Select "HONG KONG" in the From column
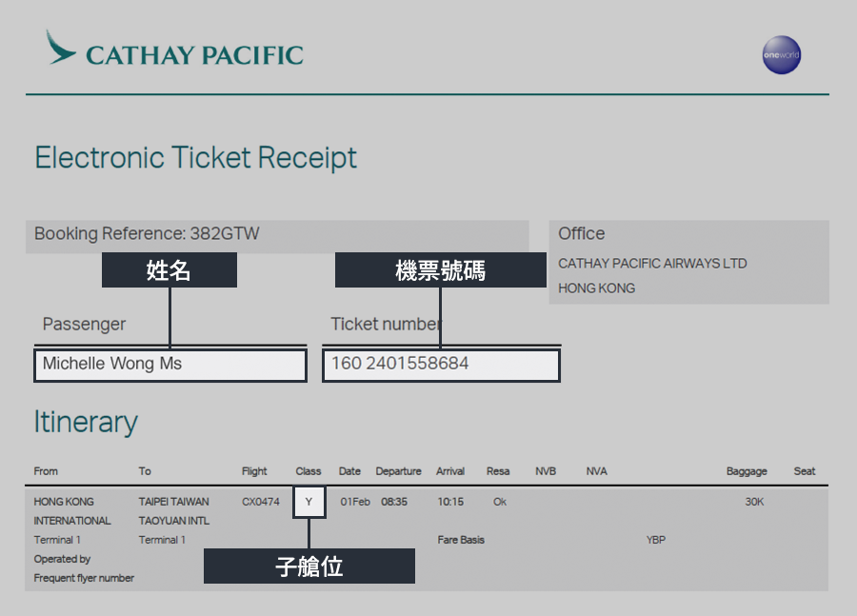 point(64,502)
